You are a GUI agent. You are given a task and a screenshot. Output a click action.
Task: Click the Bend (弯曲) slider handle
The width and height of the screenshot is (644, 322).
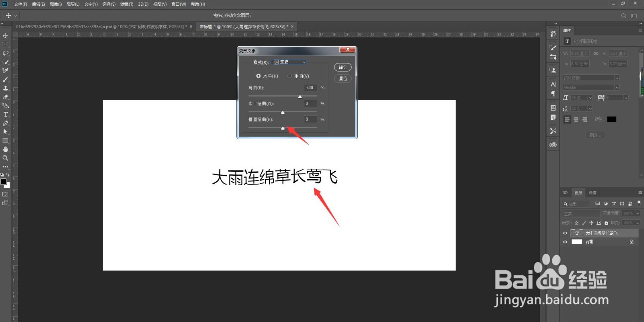click(x=300, y=97)
